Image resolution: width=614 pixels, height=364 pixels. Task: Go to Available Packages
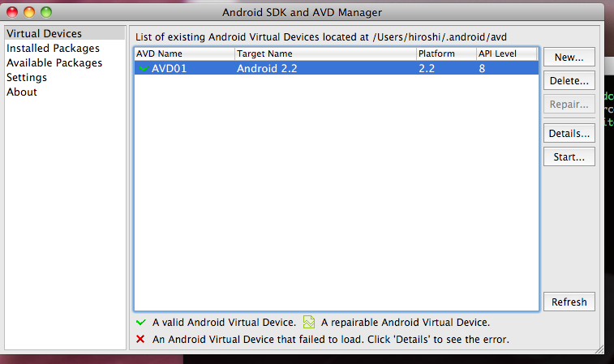click(x=54, y=63)
